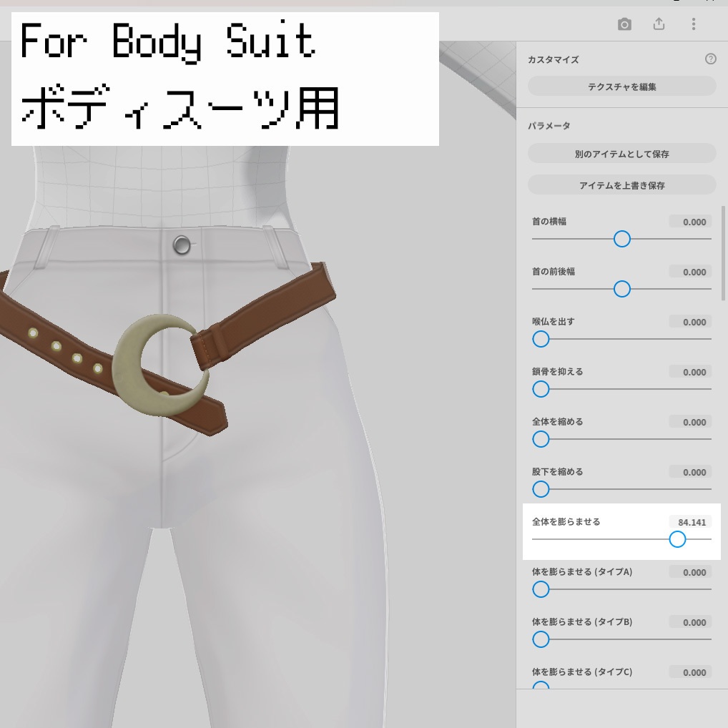Viewport: 728px width, 728px height.
Task: Select the 全体を縮める slider handle
Action: (541, 439)
